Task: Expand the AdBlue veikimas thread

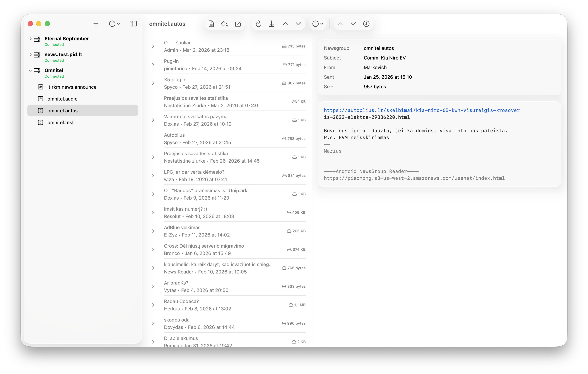Action: pyautogui.click(x=153, y=231)
